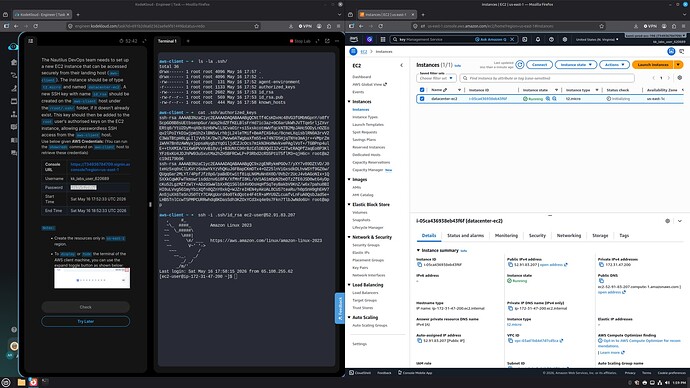Screen dimensions: 690x388
Task: Open details panel settings gear
Action: coord(668,221)
